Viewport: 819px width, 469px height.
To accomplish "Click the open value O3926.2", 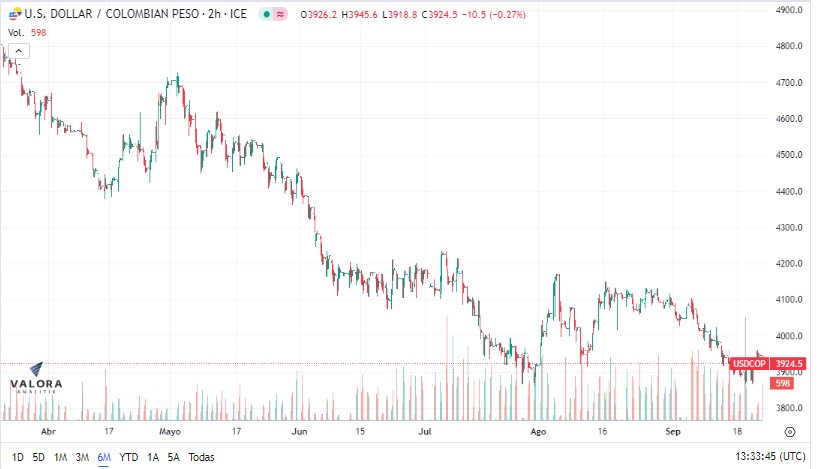I will point(319,15).
